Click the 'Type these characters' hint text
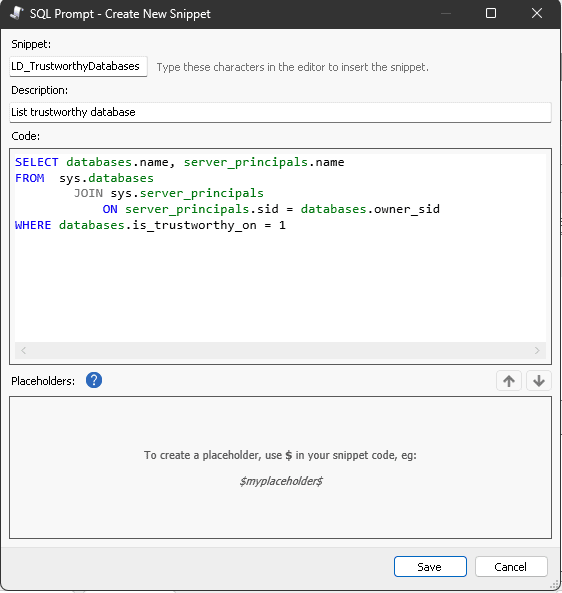Viewport: 562px width, 593px height. pyautogui.click(x=293, y=67)
